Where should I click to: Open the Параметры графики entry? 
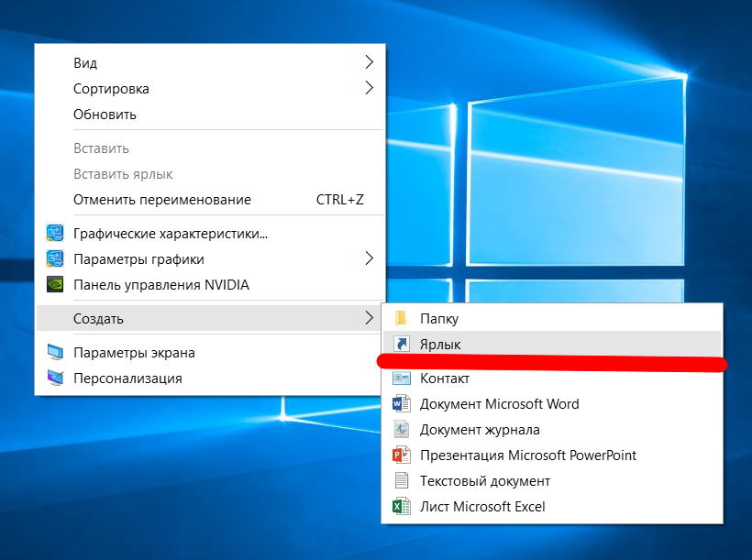pyautogui.click(x=210, y=259)
